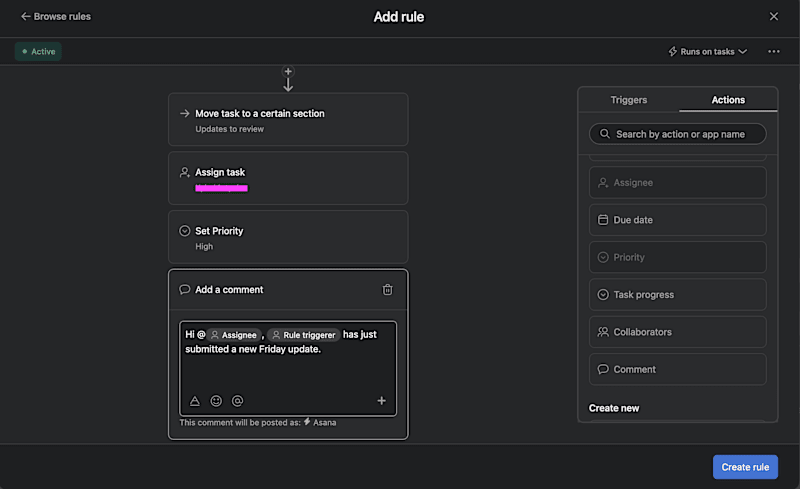Click the 'Add rule' dialog title
The width and height of the screenshot is (800, 489).
pos(398,17)
